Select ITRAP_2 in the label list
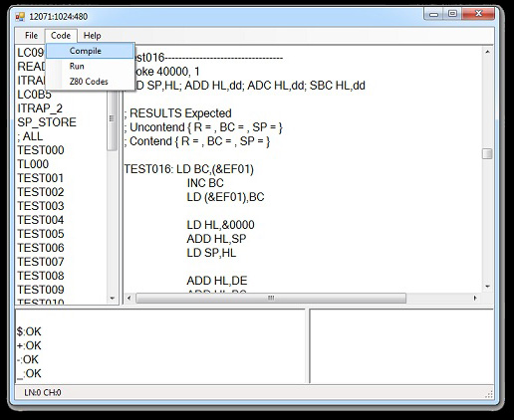This screenshot has width=514, height=420. pyautogui.click(x=40, y=108)
